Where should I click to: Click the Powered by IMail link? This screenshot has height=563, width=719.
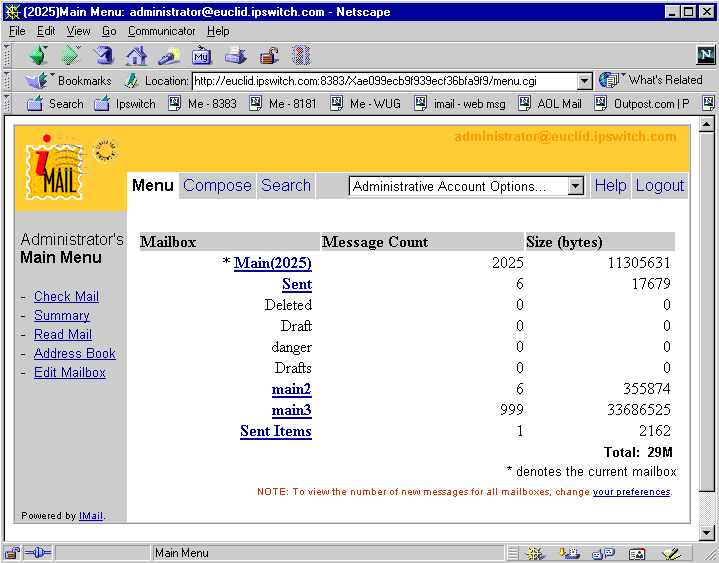(91, 516)
